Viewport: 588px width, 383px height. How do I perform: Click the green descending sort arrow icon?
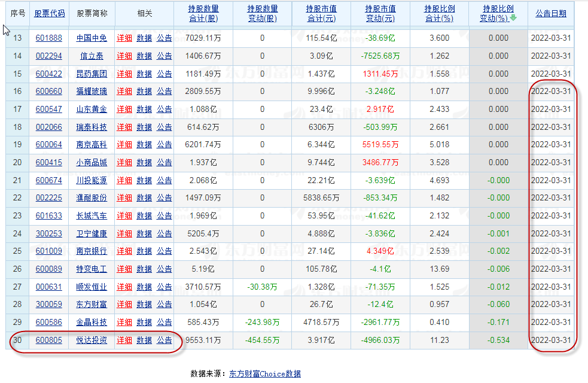coord(514,17)
